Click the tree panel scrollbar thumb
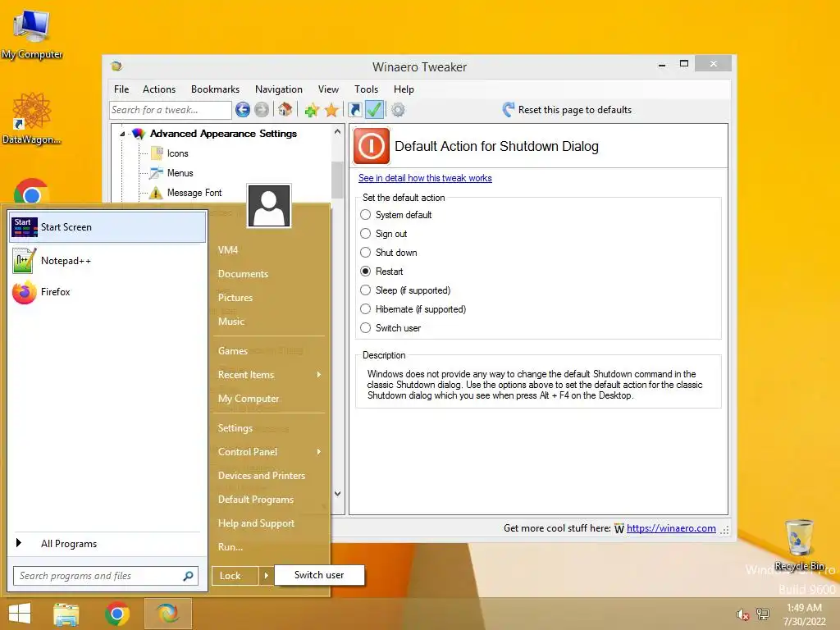 coord(337,180)
